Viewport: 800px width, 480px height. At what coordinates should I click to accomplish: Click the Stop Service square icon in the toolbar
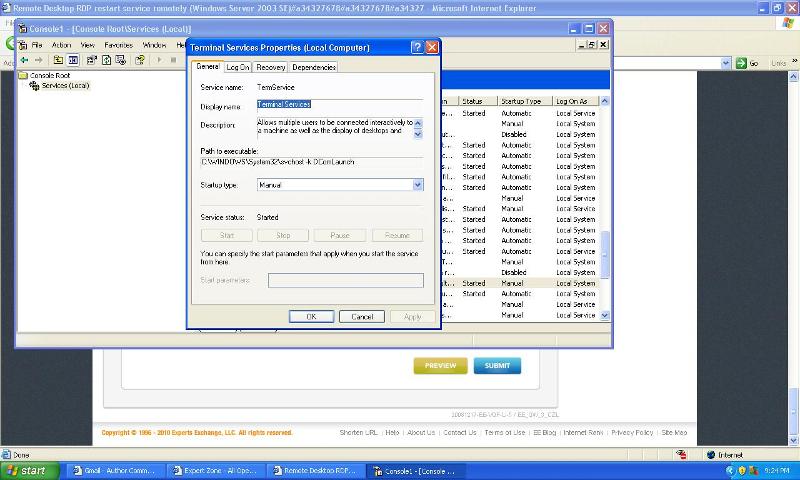tap(173, 60)
